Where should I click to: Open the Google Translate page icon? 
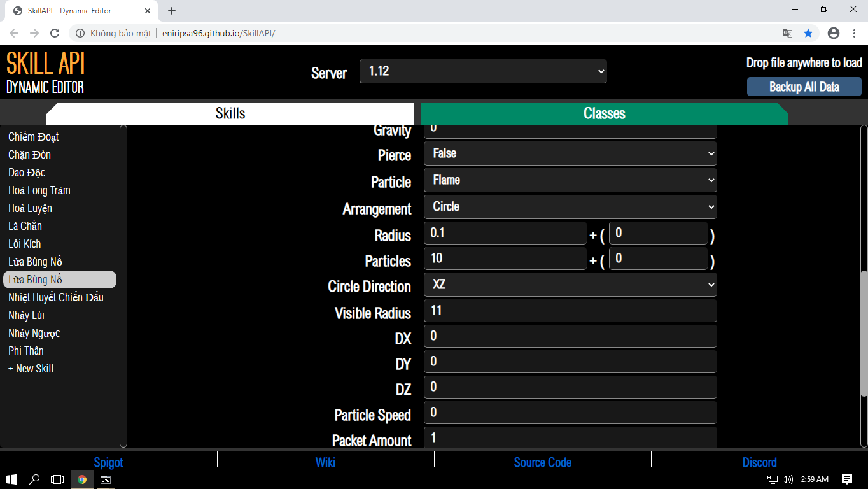(788, 33)
